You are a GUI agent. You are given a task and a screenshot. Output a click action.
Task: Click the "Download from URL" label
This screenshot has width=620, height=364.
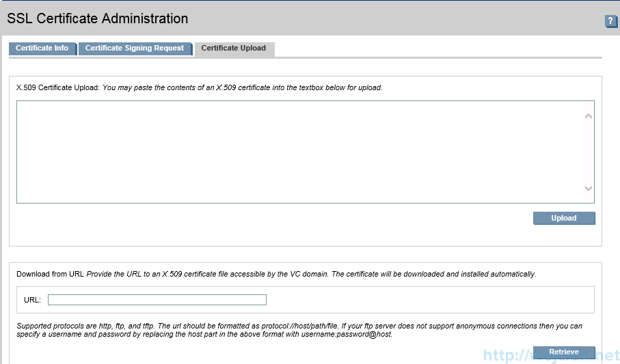[x=50, y=274]
